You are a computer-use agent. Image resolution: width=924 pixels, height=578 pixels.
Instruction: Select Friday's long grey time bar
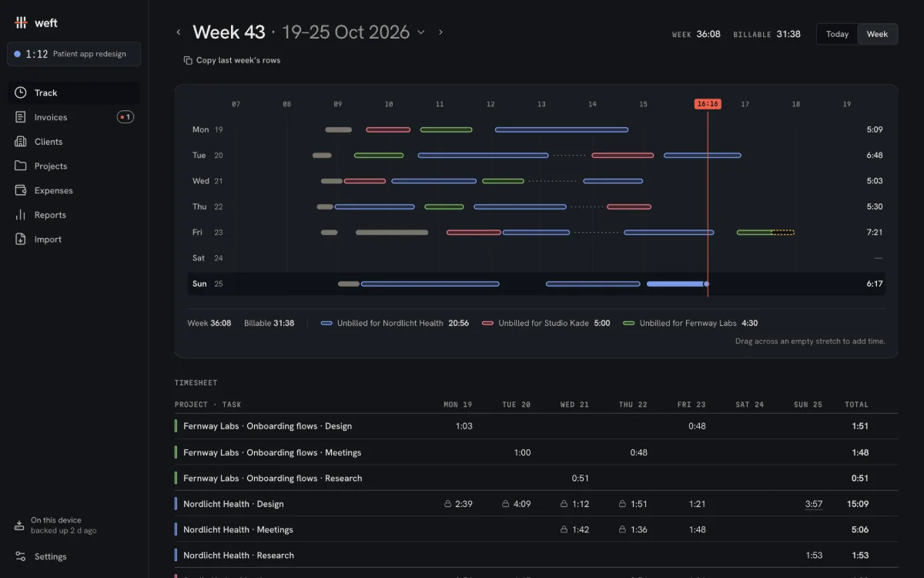[x=392, y=232]
